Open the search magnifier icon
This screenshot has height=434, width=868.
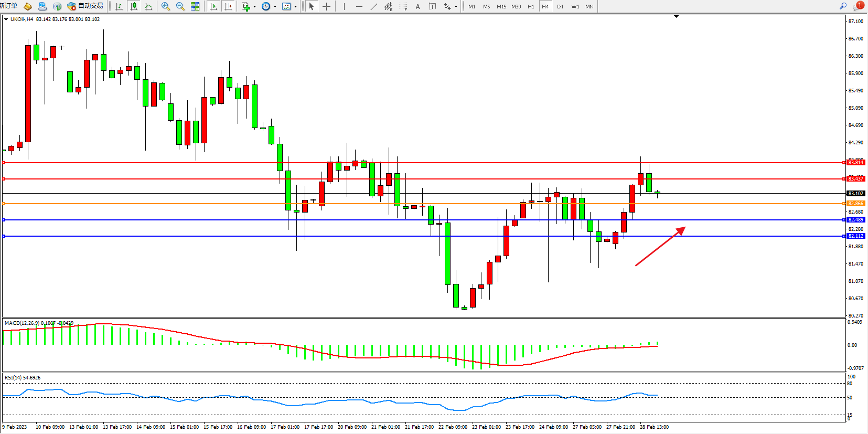coord(843,6)
